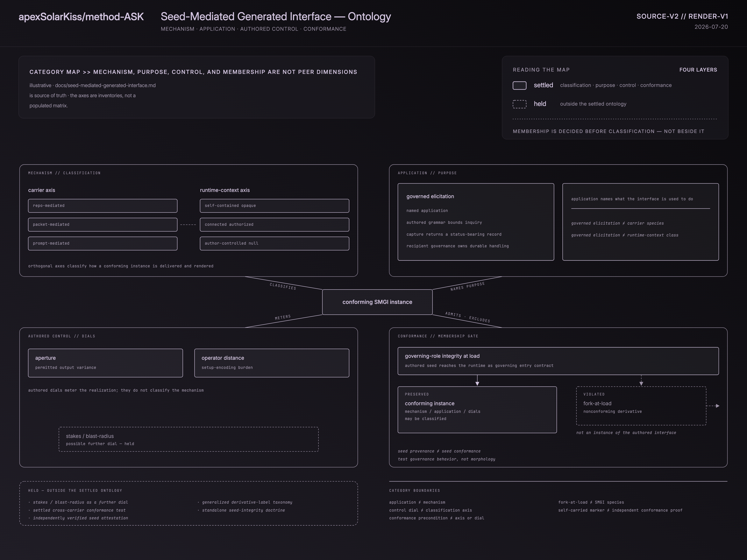The width and height of the screenshot is (747, 560).
Task: Open the operator distance dial card
Action: click(x=272, y=363)
